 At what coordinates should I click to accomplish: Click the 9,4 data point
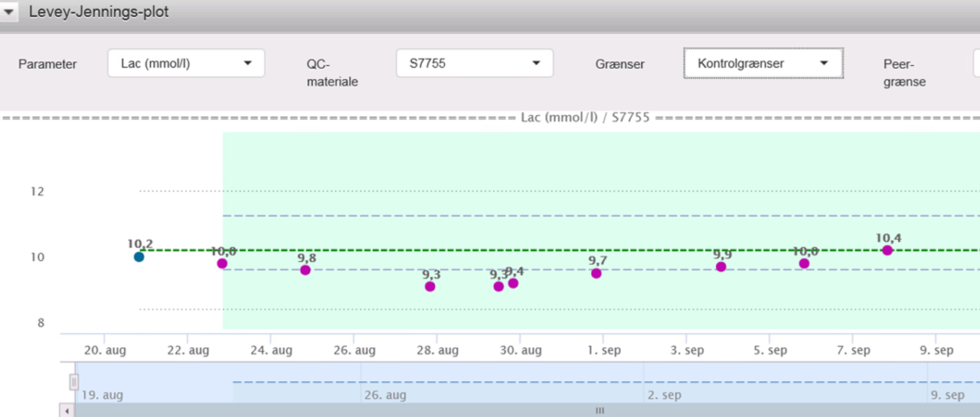513,283
